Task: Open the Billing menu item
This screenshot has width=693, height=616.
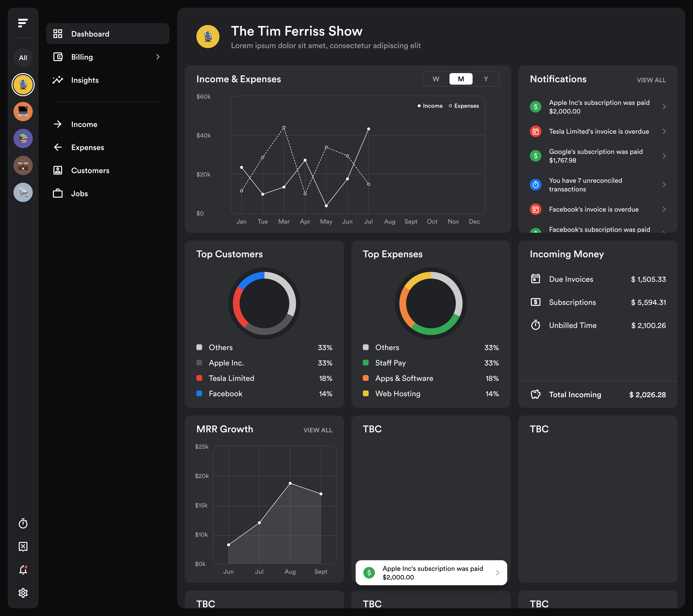Action: click(108, 57)
